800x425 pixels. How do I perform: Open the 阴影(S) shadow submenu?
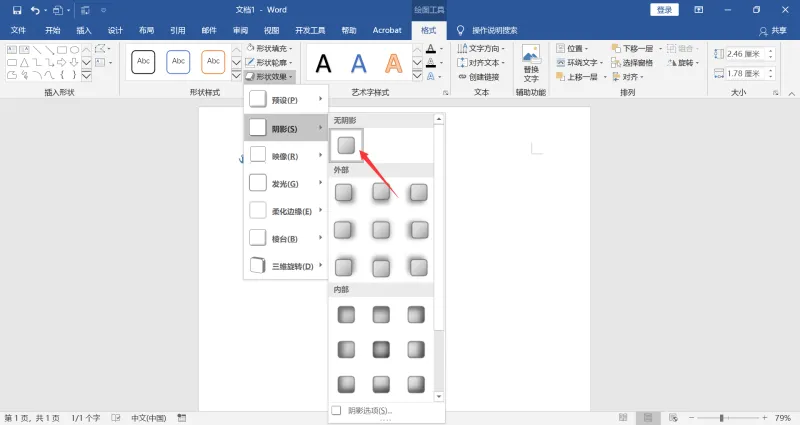286,128
